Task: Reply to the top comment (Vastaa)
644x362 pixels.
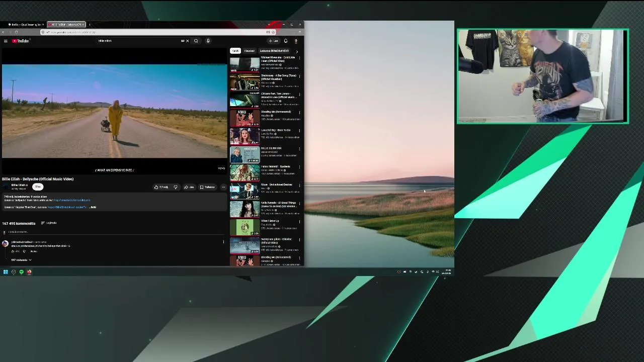Action: coord(34,251)
